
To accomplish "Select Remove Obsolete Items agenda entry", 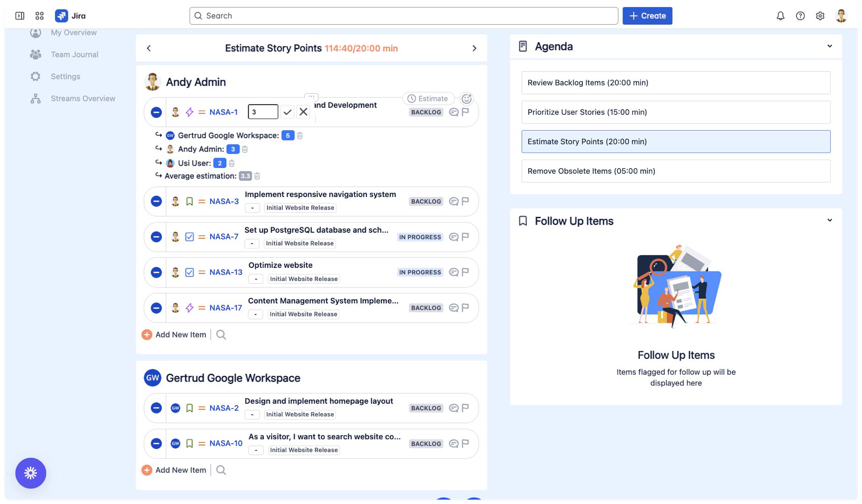I will (x=676, y=171).
